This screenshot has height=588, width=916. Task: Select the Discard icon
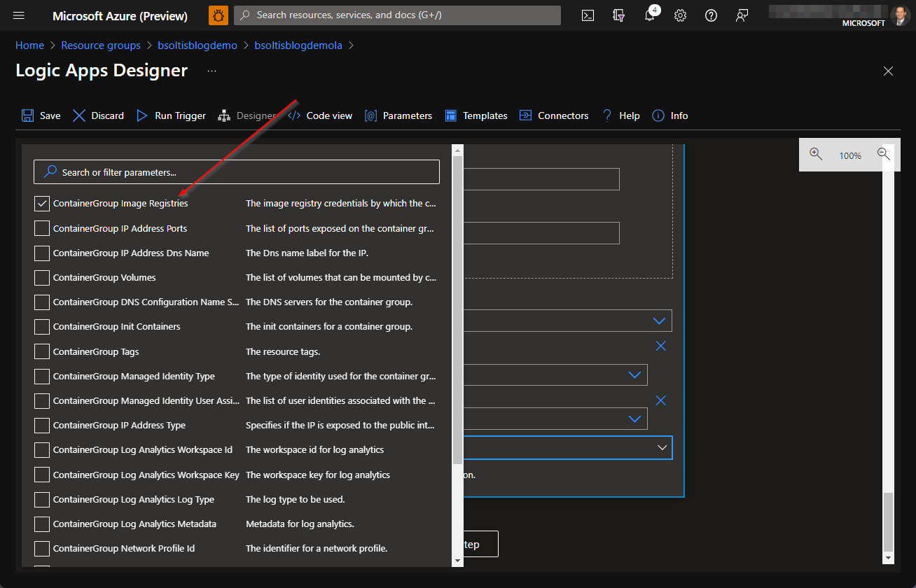pyautogui.click(x=78, y=115)
